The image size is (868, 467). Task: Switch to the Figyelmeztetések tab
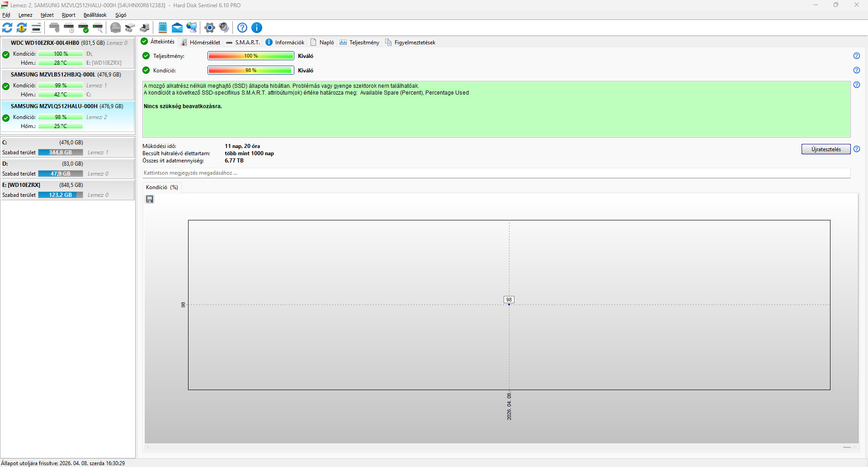click(410, 42)
